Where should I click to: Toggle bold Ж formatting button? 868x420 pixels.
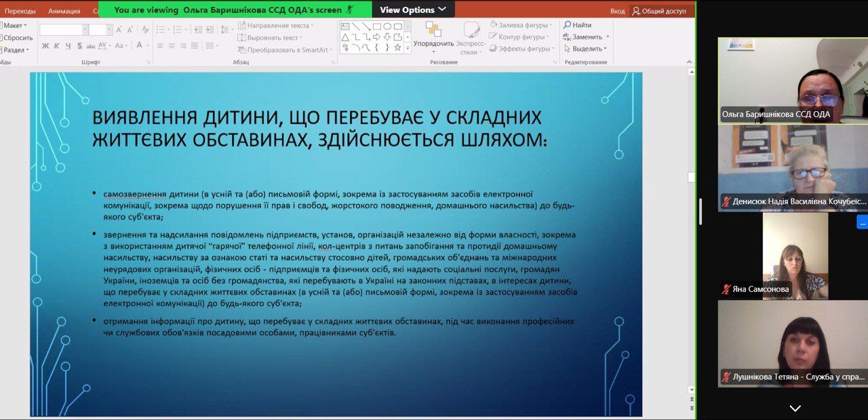point(45,46)
